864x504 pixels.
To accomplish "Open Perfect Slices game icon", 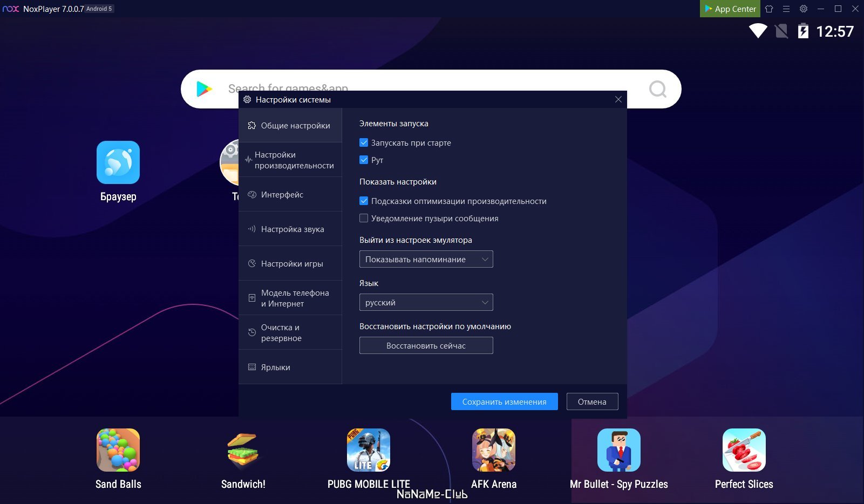I will coord(744,450).
